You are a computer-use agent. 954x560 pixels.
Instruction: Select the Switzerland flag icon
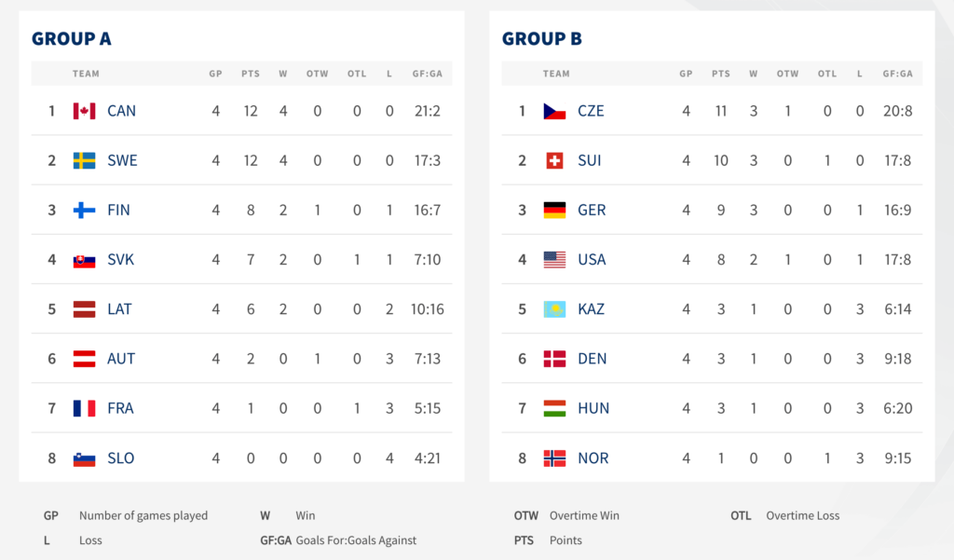tap(554, 160)
